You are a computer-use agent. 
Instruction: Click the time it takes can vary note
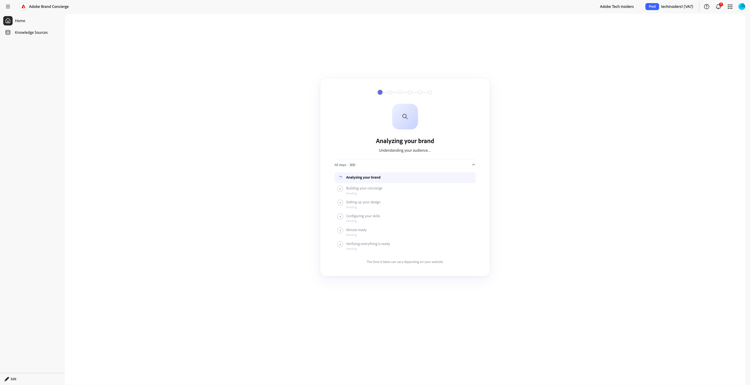point(405,262)
